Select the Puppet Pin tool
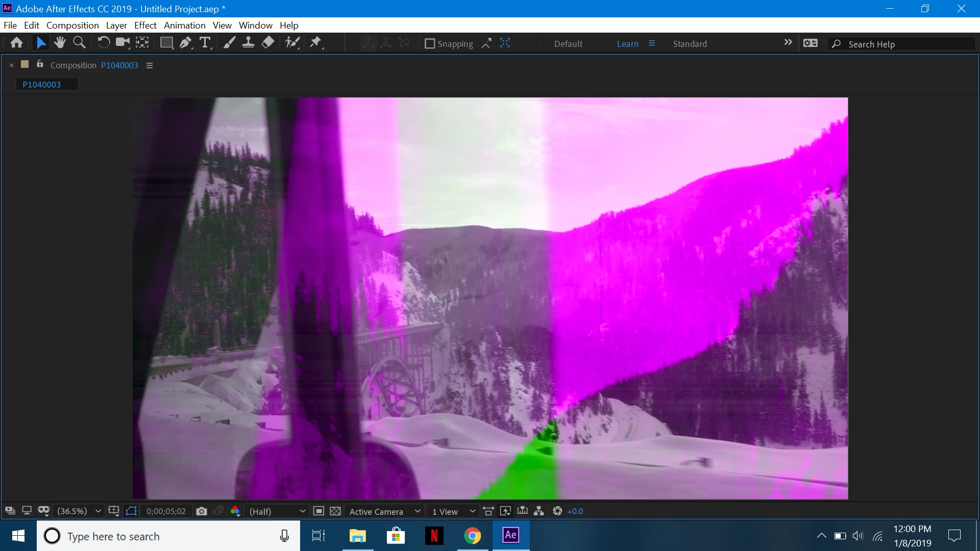This screenshot has width=980, height=551. 316,43
